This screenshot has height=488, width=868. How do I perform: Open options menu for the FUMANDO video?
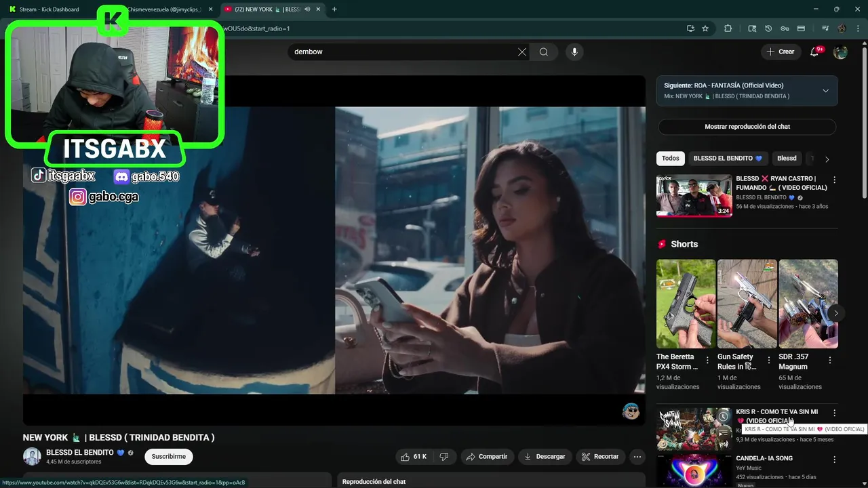point(834,180)
